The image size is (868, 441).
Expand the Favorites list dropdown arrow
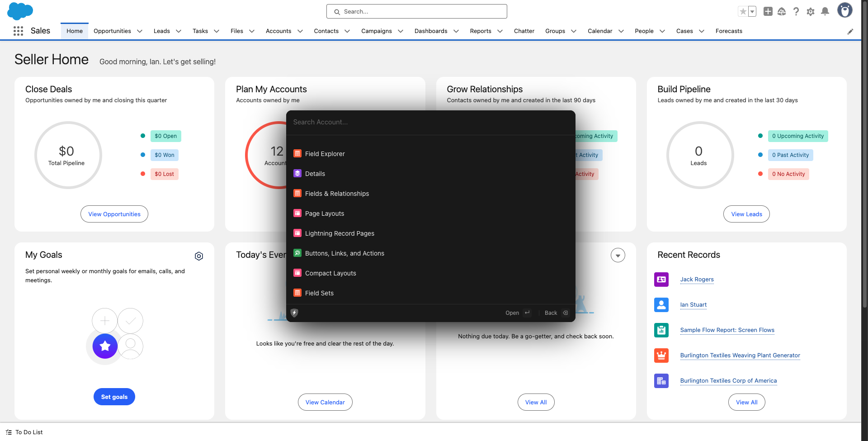click(752, 11)
